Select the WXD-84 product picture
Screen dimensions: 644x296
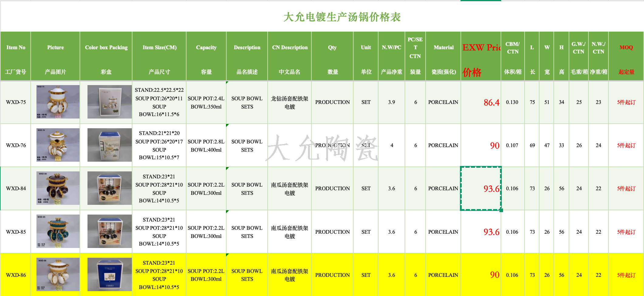pyautogui.click(x=58, y=188)
